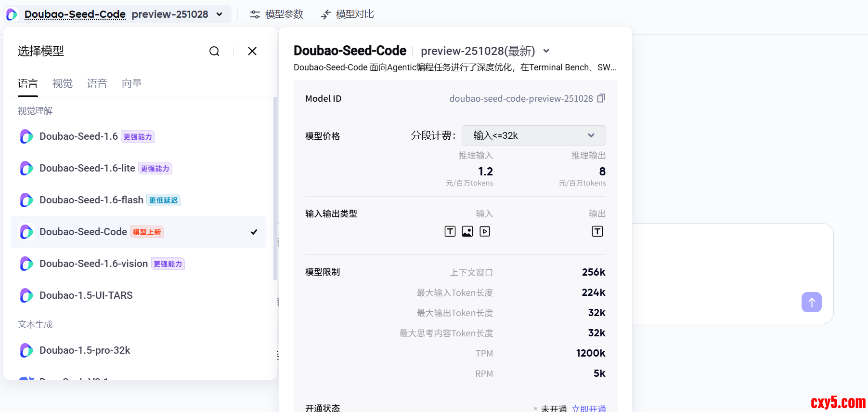Click the Doubao-Seed-1.6 model icon
This screenshot has height=412, width=868.
[26, 136]
